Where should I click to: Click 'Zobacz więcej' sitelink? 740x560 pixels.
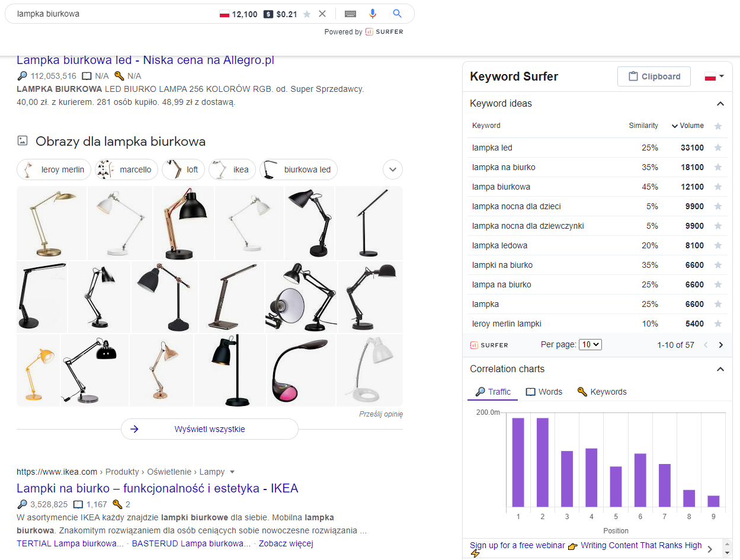286,543
